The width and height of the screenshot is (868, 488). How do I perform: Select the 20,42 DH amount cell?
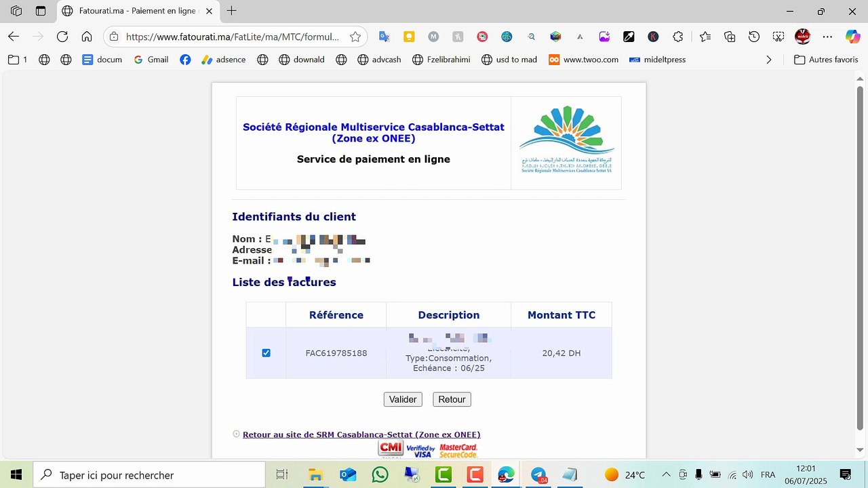(561, 353)
